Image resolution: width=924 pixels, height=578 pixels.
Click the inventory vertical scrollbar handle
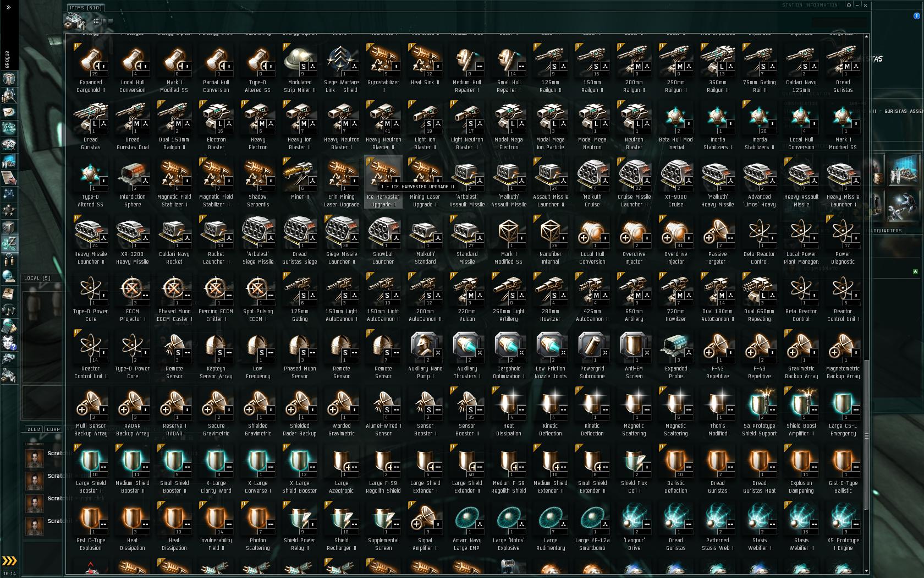click(866, 435)
